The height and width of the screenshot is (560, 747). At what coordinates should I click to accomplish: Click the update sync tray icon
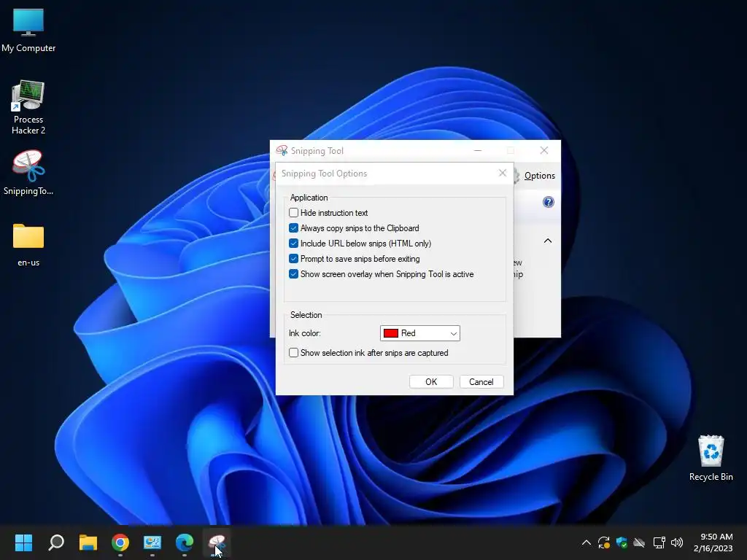click(x=604, y=542)
